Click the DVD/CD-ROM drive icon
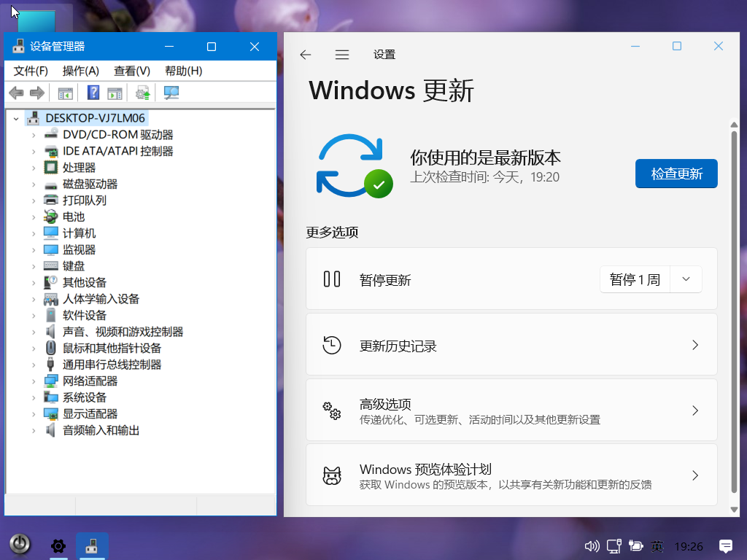The height and width of the screenshot is (560, 747). pos(51,134)
